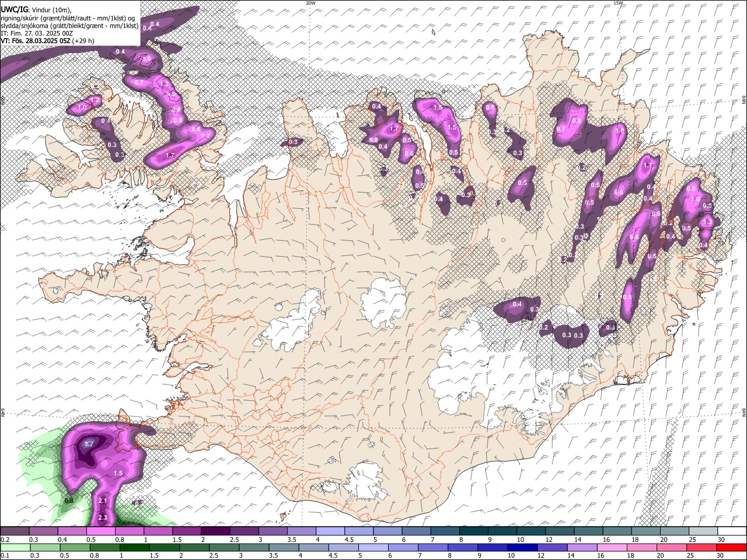This screenshot has width=747, height=560.
Task: Click the darkest purple 2 swatch in snow legend
Action: pyautogui.click(x=215, y=531)
